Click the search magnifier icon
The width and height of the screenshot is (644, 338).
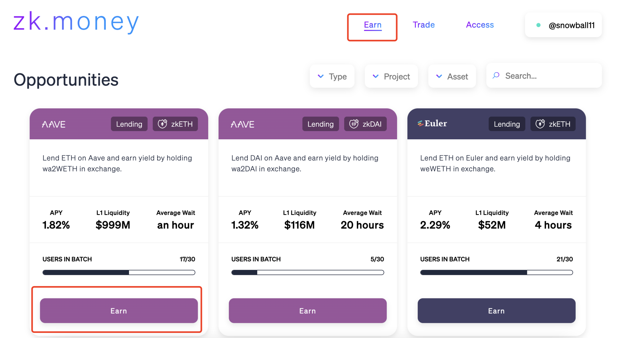496,76
